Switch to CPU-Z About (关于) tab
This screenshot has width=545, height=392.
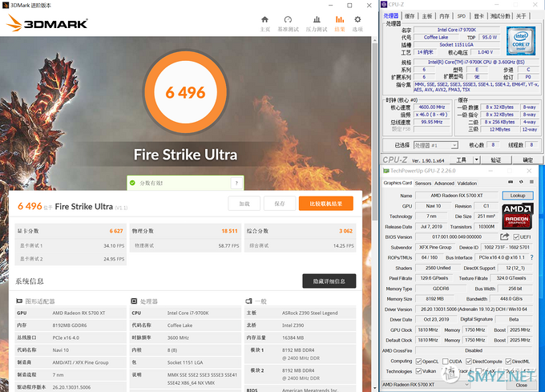point(521,16)
